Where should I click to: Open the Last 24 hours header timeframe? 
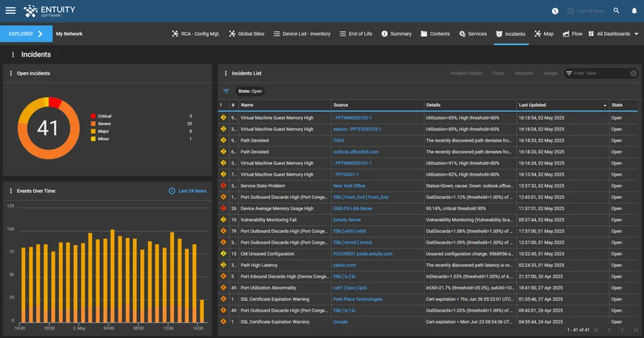tap(586, 11)
